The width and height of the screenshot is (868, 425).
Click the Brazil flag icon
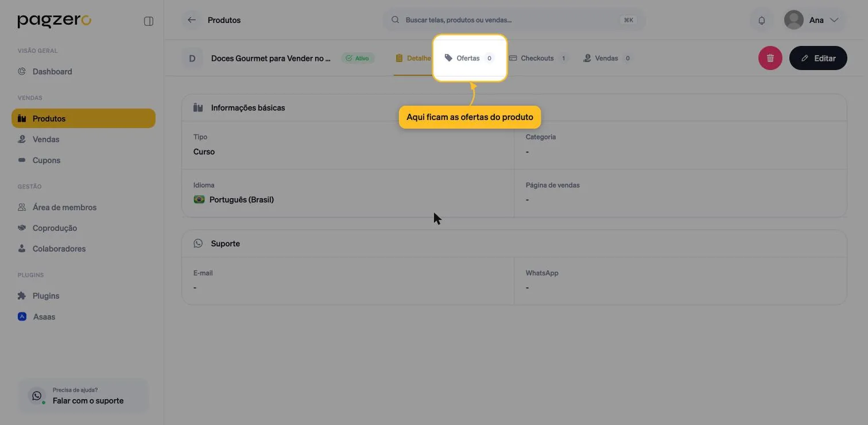[199, 199]
